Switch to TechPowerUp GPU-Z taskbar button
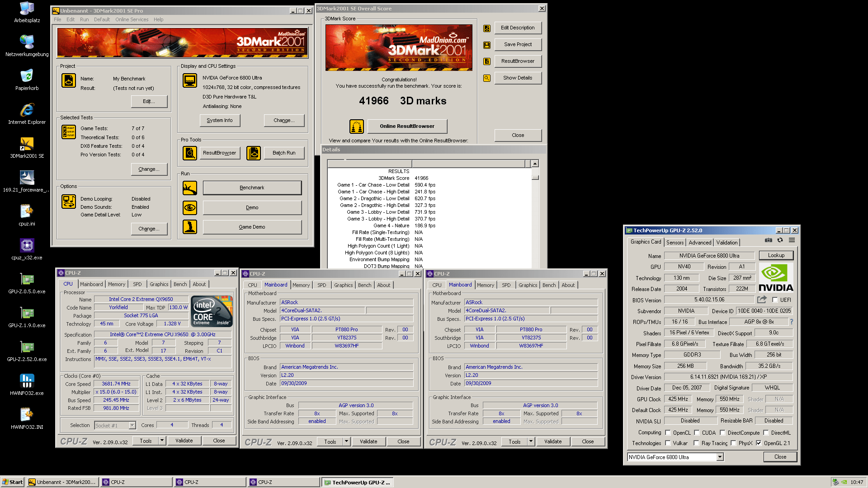Screen dimensions: 868x488 357,482
